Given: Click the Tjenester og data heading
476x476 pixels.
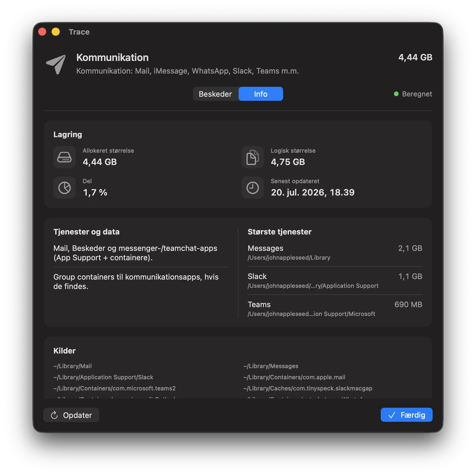Looking at the screenshot, I should (86, 232).
